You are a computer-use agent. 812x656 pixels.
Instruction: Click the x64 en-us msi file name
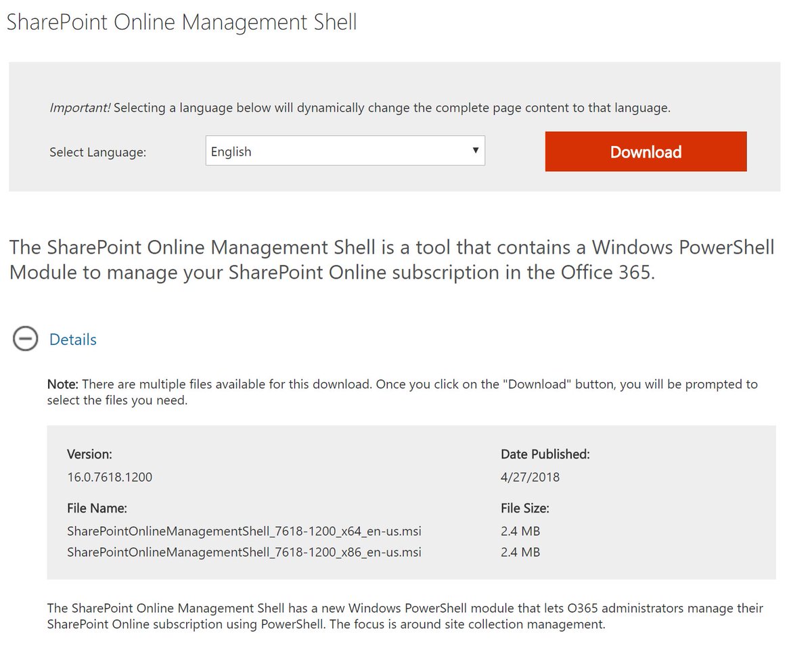tap(244, 530)
